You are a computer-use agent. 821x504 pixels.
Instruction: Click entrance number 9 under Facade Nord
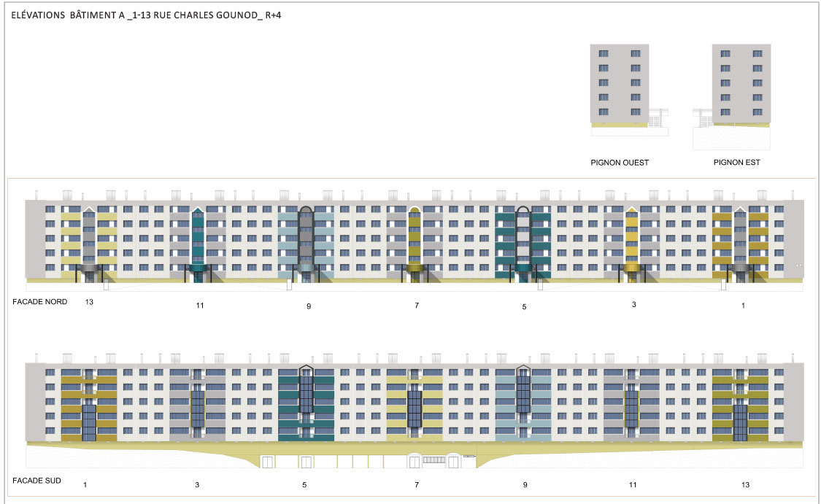click(x=309, y=306)
